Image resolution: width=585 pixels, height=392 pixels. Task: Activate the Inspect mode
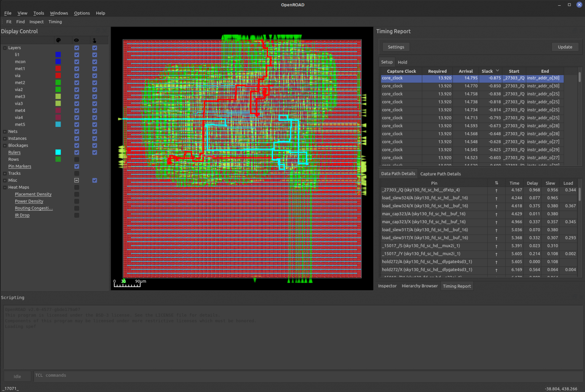pos(36,22)
